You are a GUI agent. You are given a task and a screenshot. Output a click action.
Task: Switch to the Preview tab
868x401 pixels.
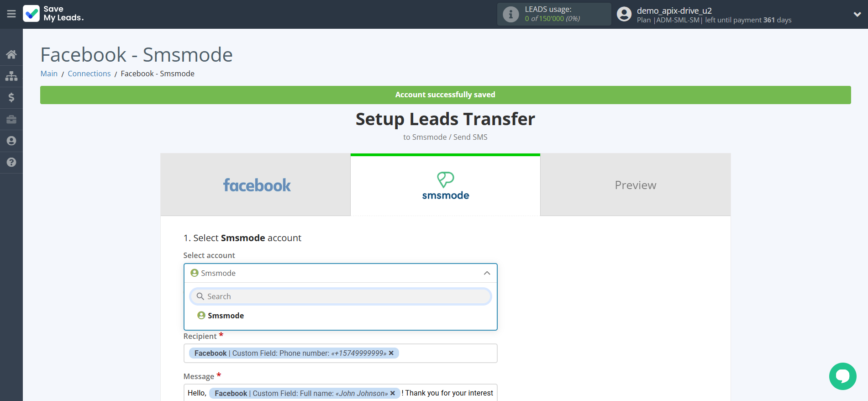point(635,185)
